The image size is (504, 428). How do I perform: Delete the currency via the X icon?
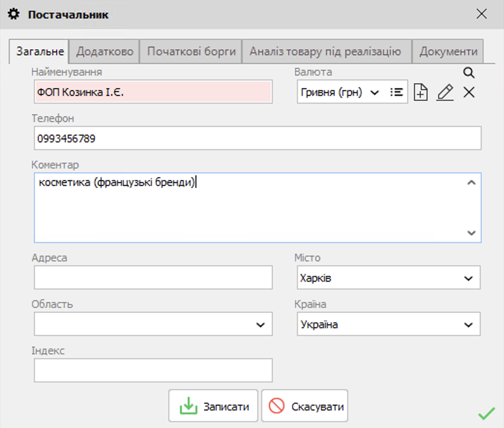(468, 92)
